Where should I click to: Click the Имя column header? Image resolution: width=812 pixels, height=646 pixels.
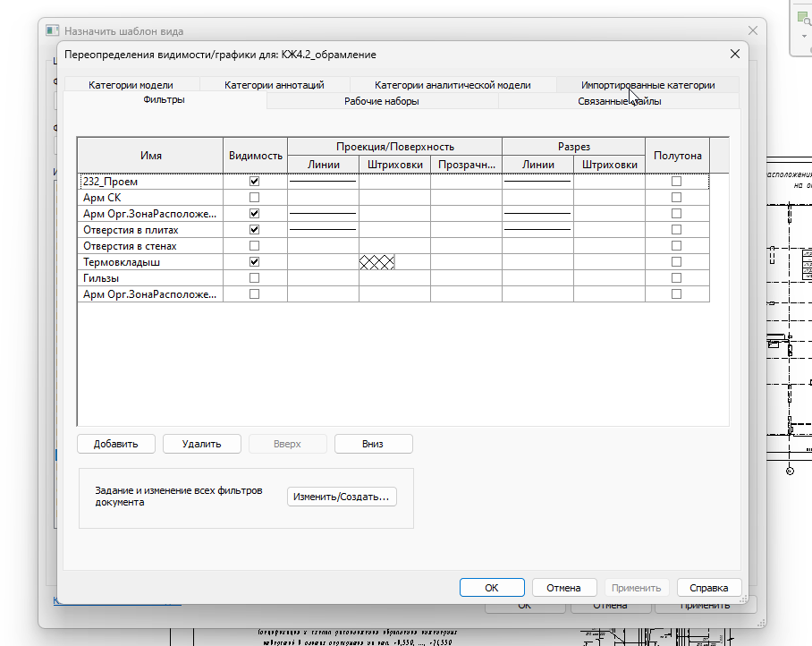coord(151,156)
